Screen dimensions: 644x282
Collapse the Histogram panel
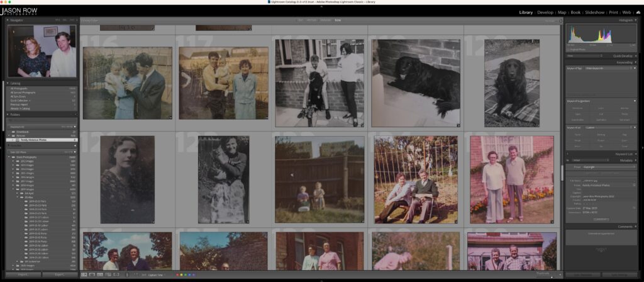[x=636, y=20]
